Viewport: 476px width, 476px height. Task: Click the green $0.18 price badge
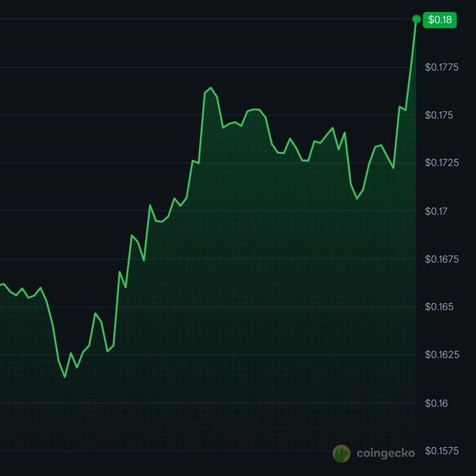440,20
